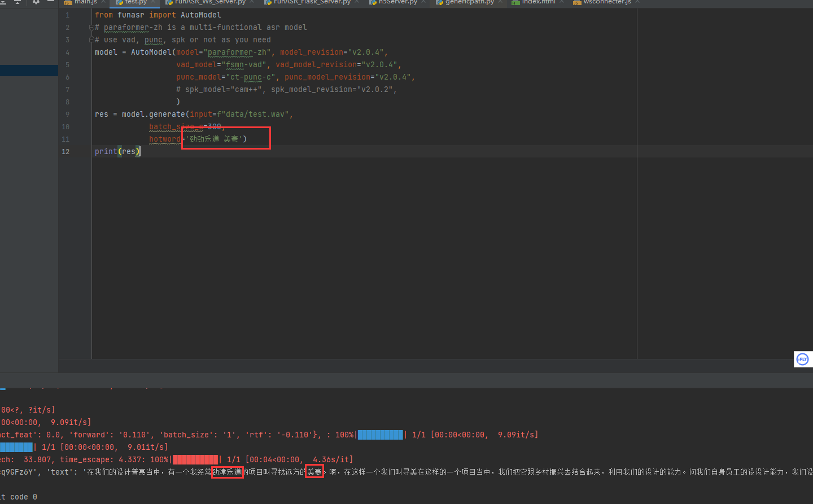Open the index.html editor tab
The image size is (813, 504).
538,2
